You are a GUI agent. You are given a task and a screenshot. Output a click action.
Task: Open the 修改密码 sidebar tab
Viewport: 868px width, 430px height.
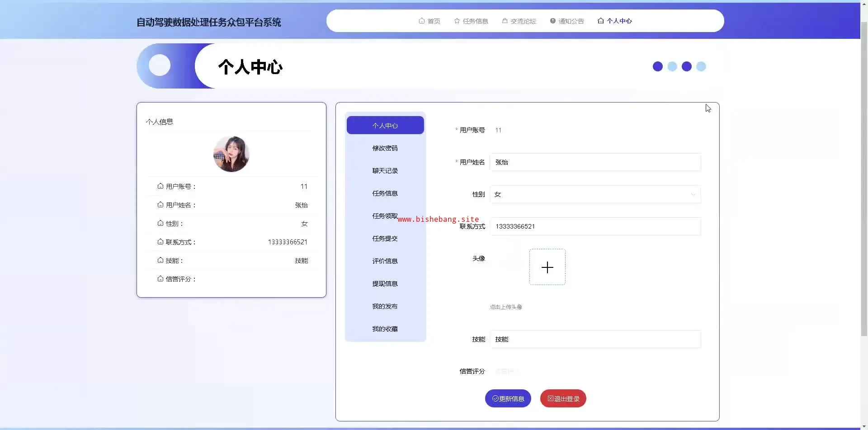(x=385, y=148)
